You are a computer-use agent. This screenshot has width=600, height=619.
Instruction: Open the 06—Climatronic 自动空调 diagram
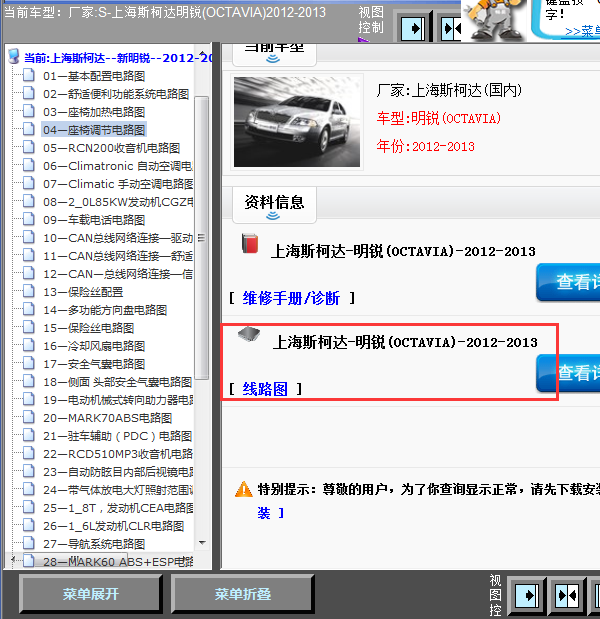click(118, 166)
